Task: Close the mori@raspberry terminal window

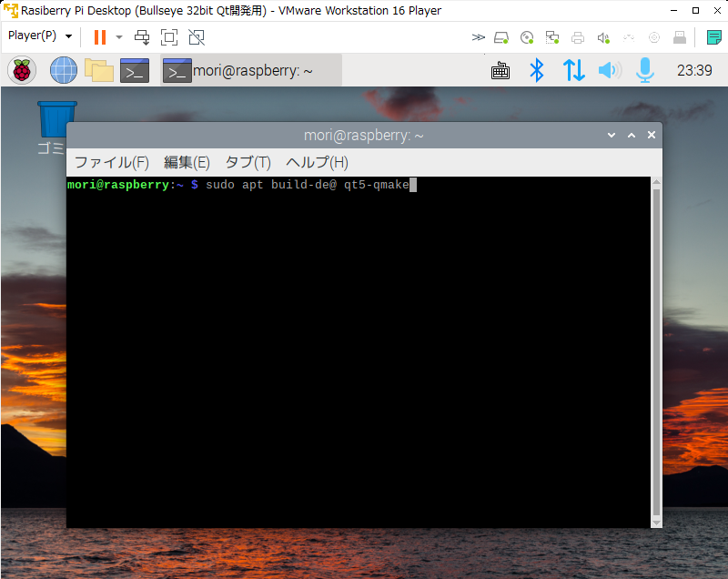Action: pos(652,135)
